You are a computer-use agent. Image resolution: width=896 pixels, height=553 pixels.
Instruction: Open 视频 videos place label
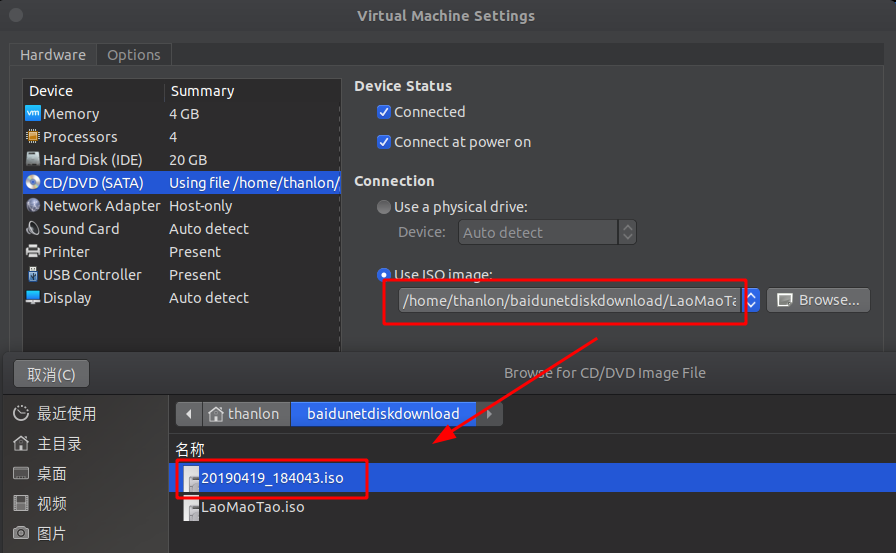pyautogui.click(x=51, y=504)
